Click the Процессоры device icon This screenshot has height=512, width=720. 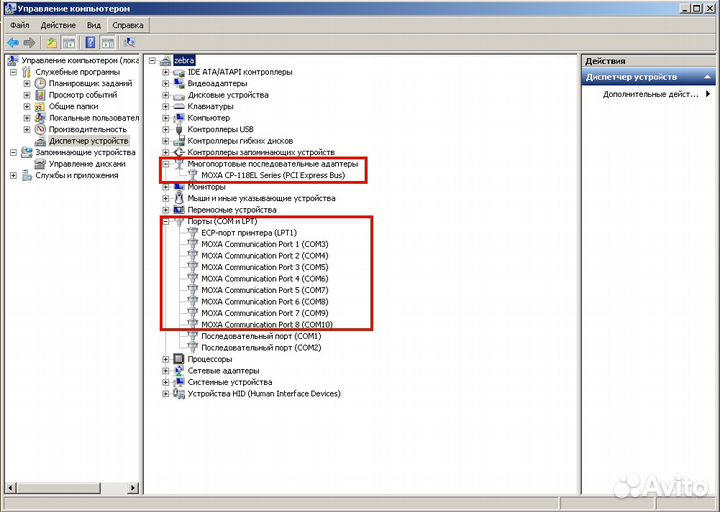pos(179,359)
